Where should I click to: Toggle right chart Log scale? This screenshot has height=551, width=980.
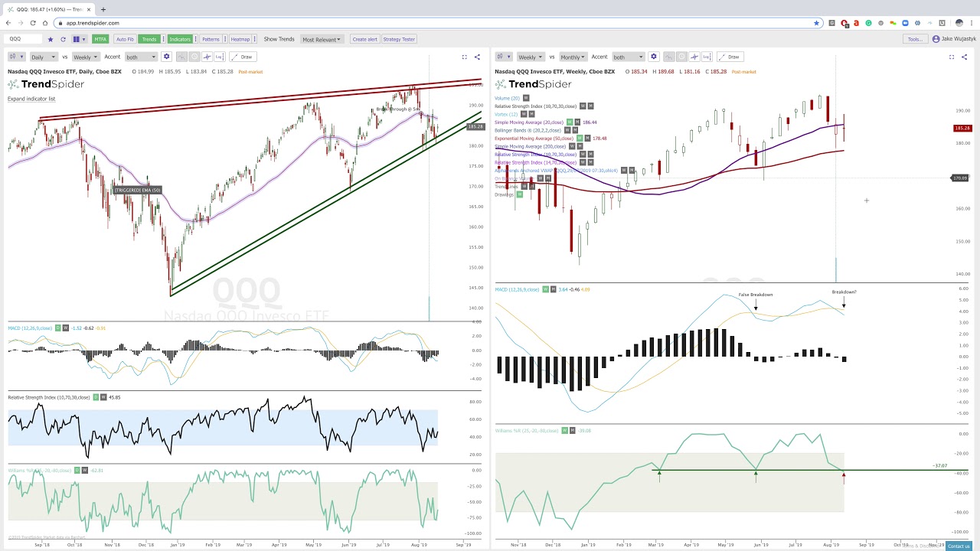706,57
